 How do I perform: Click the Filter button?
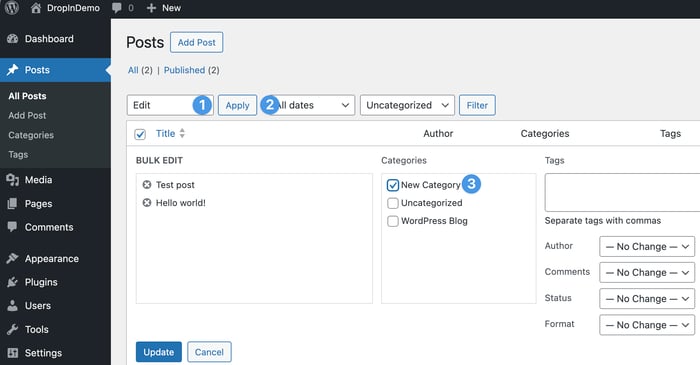tap(477, 105)
